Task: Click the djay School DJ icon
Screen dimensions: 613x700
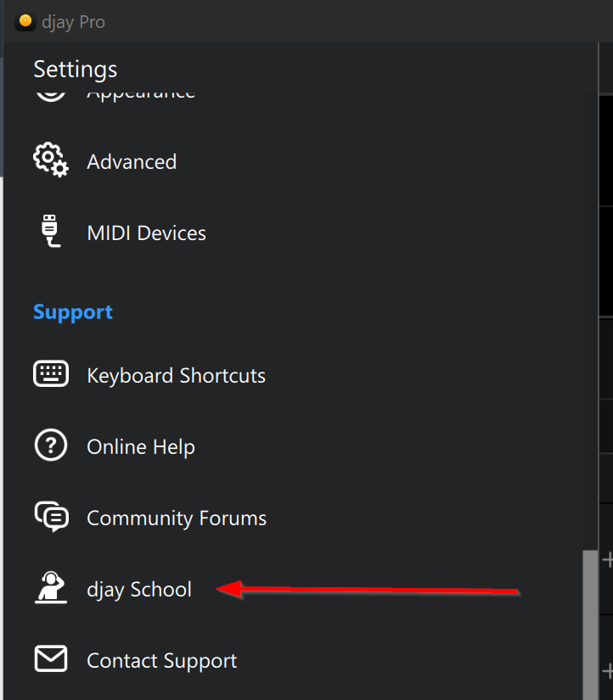Action: [50, 588]
